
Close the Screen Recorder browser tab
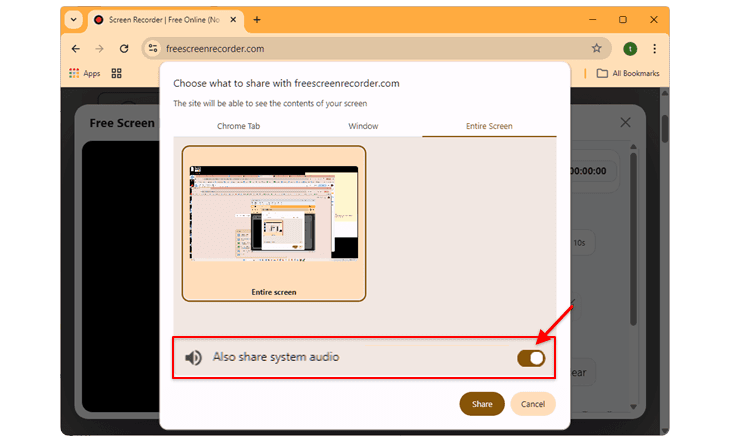pos(233,20)
